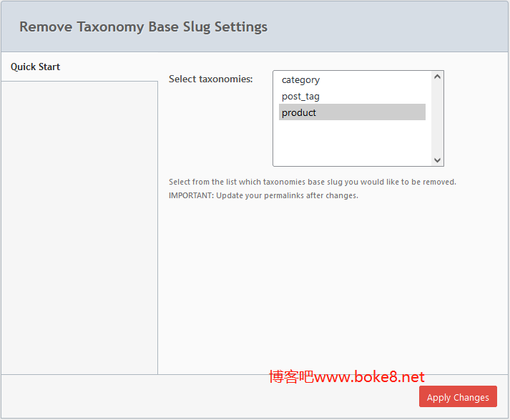Click the "Select from the list" help text
This screenshot has height=420, width=510.
[312, 182]
